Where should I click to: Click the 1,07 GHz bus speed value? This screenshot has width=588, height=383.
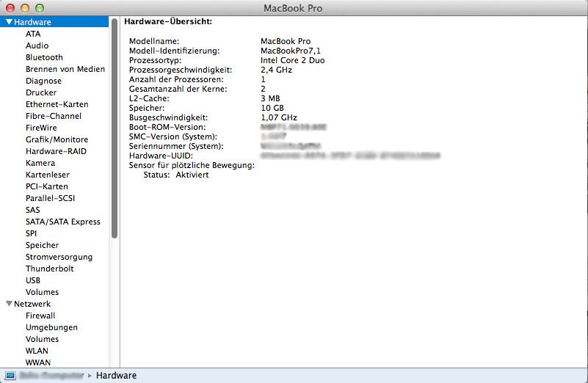(x=279, y=117)
